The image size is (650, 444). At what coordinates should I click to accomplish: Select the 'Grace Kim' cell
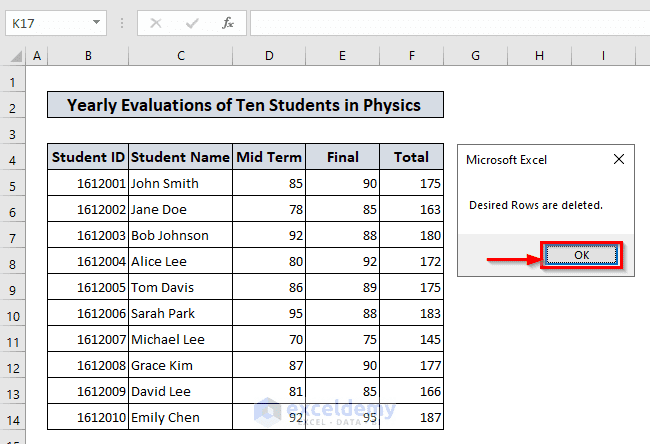coord(181,365)
